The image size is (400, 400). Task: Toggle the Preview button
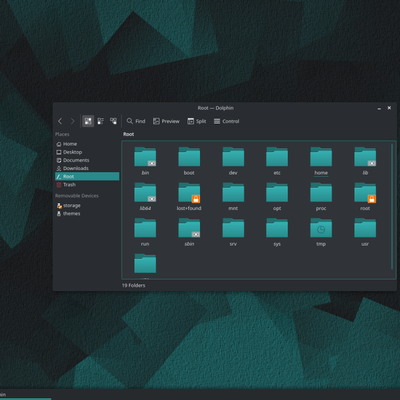point(166,121)
